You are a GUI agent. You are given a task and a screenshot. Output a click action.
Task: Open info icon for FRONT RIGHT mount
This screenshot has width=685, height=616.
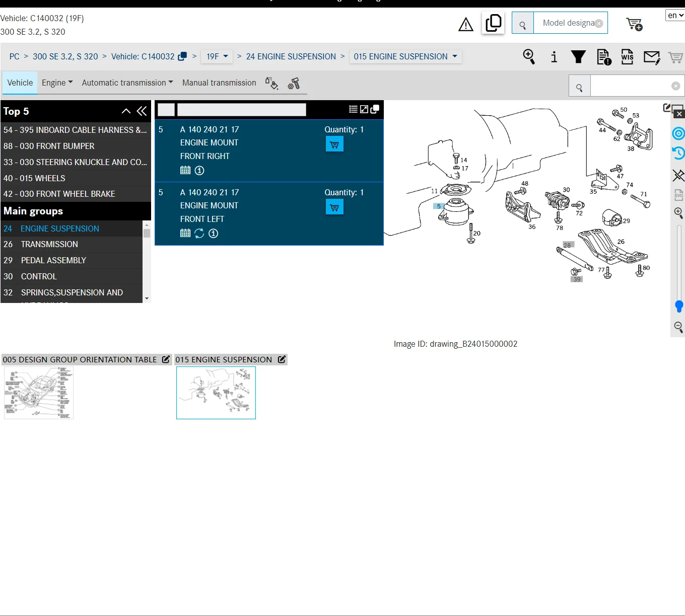pos(199,170)
